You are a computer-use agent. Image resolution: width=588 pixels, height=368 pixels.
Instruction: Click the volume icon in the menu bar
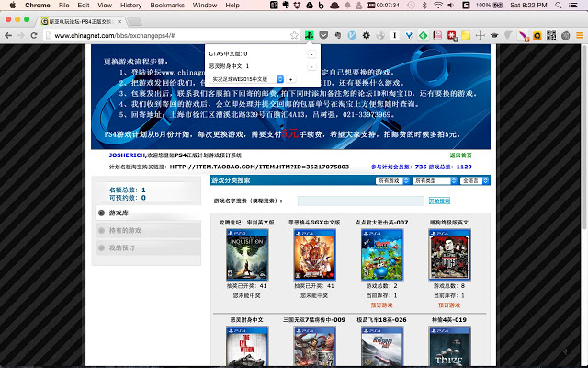coord(450,6)
